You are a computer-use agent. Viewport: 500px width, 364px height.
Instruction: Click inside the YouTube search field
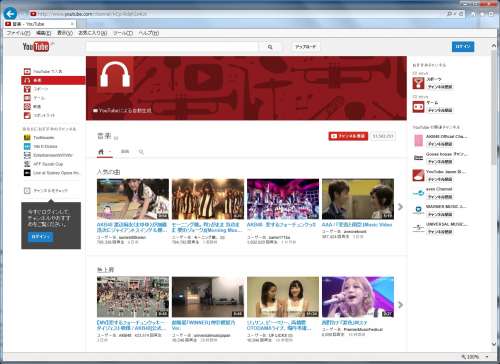point(172,47)
